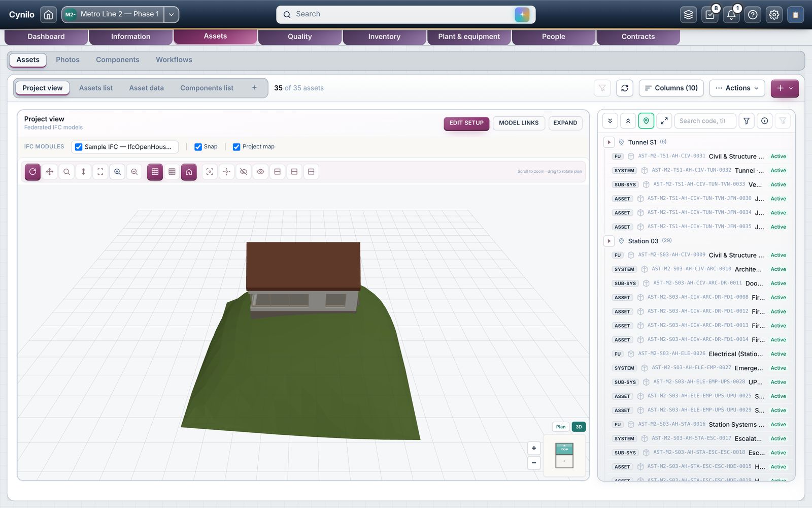The height and width of the screenshot is (508, 812).
Task: Click the crossed-out eye hide icon
Action: tap(244, 172)
